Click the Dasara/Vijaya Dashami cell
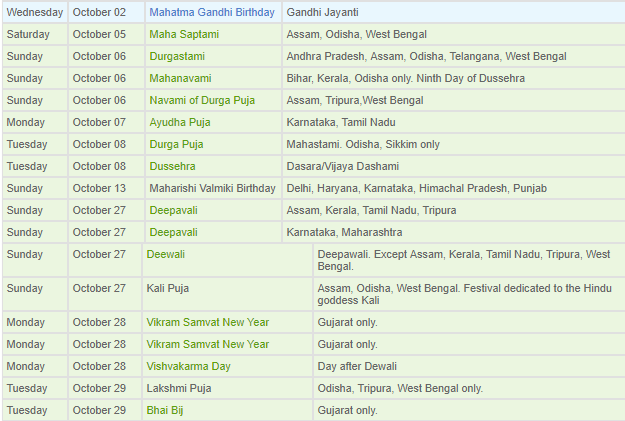Viewport: 625px width, 421px height. (454, 166)
